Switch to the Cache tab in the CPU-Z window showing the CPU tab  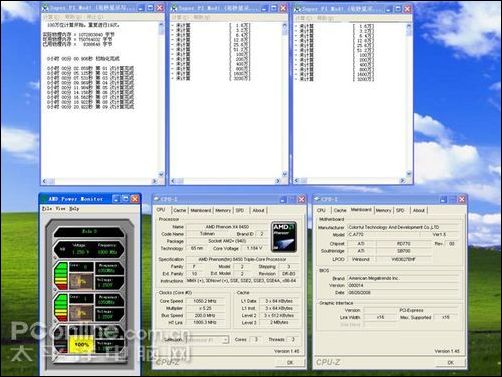(180, 210)
